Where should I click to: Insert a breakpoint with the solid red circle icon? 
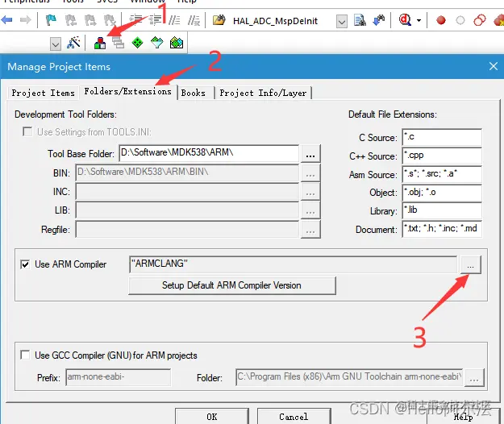point(441,20)
